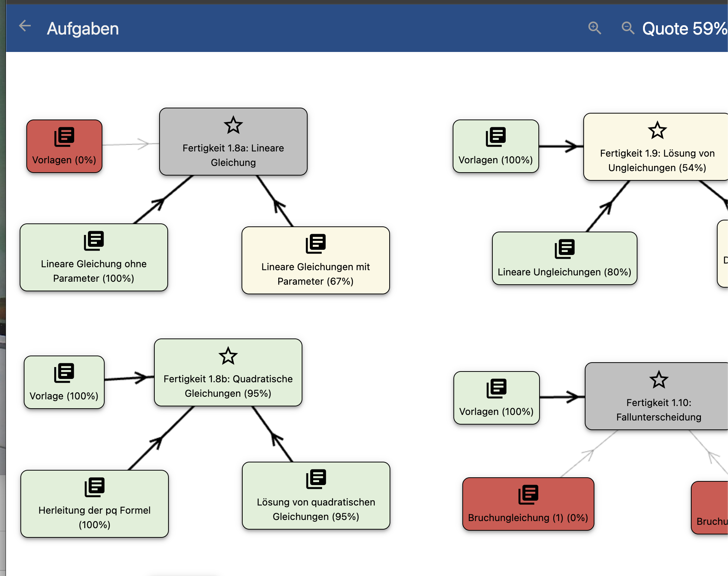Click the star icon of Fertigkeit 1.10
The width and height of the screenshot is (728, 576).
(659, 380)
